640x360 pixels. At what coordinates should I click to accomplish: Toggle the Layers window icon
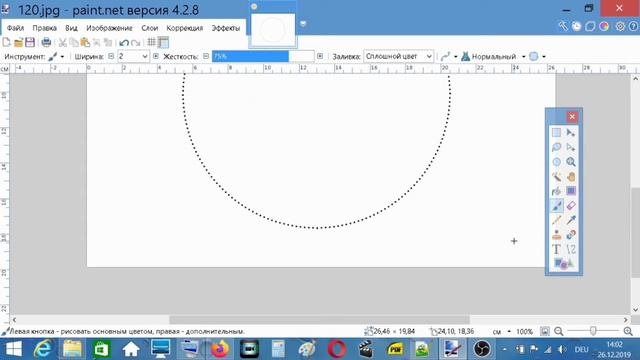click(x=590, y=27)
